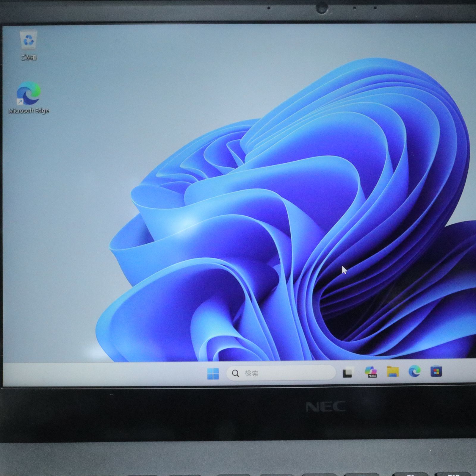Open Task View from the taskbar
The width and height of the screenshot is (476, 476).
[x=347, y=373]
